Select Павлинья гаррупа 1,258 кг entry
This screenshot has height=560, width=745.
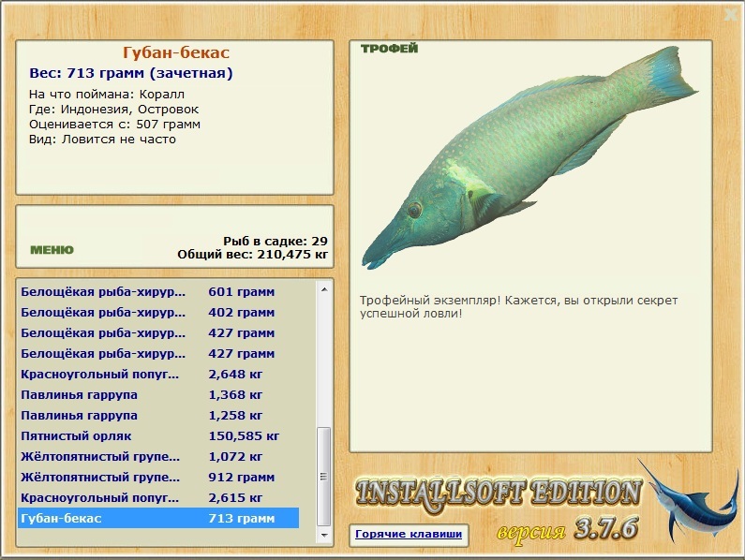coord(158,415)
